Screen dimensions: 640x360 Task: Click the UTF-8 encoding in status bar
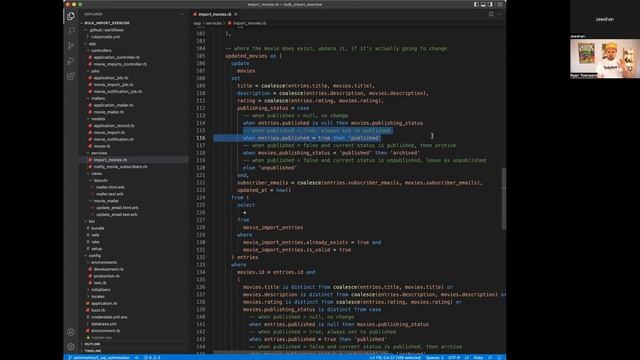454,358
